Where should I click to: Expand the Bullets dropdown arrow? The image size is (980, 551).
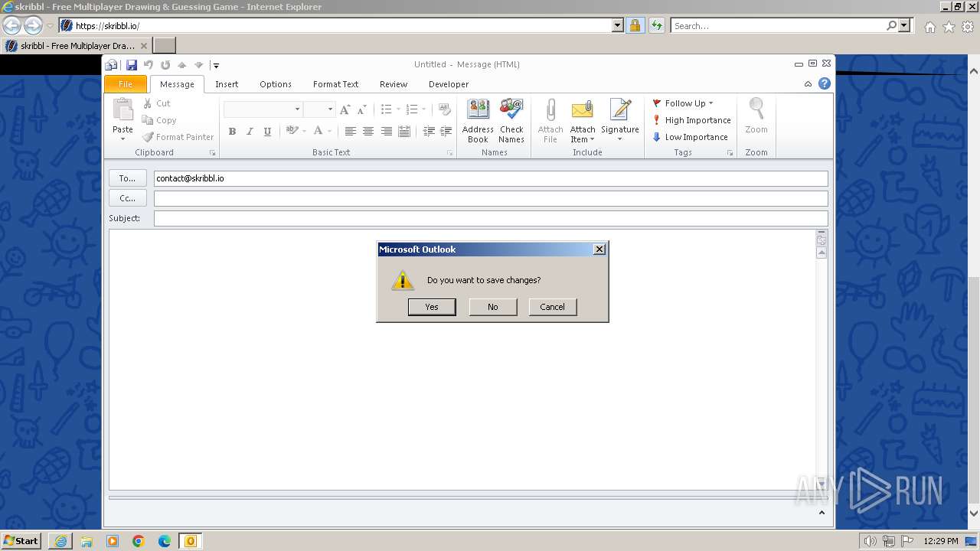pyautogui.click(x=398, y=109)
